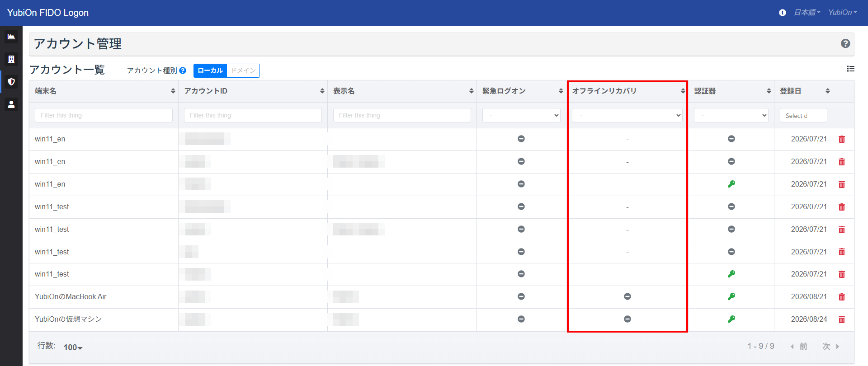This screenshot has height=366, width=868.
Task: Click the YubiOn FIDO Logon title
Action: tap(48, 13)
